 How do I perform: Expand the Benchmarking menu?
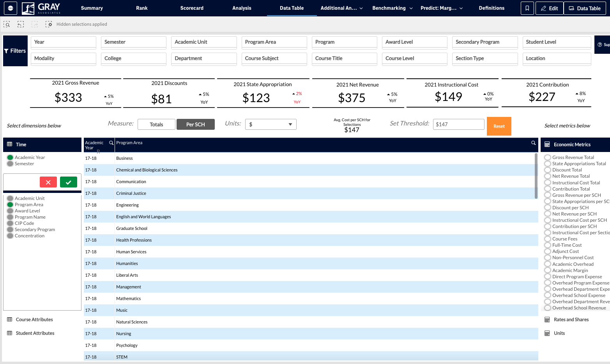point(392,8)
